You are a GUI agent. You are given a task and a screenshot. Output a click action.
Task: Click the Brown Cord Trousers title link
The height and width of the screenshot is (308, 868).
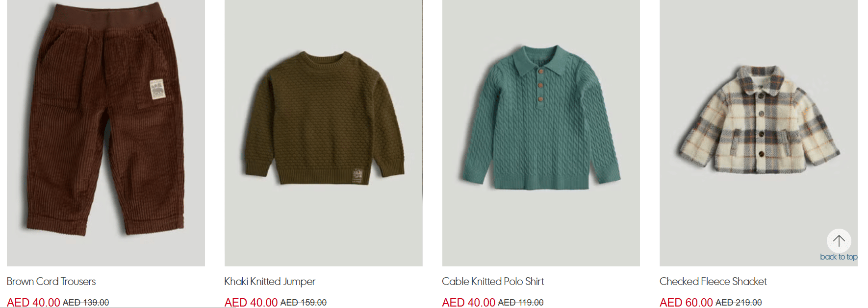(51, 282)
